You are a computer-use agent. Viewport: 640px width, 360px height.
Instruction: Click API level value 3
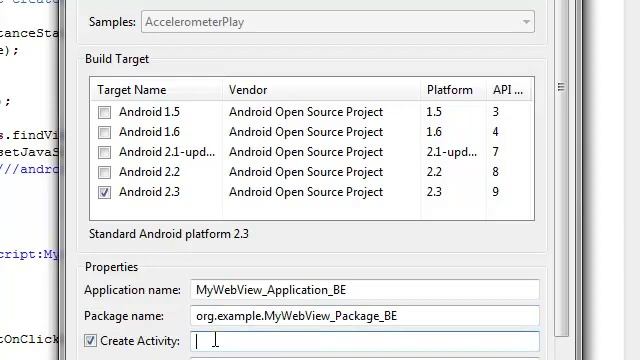(x=495, y=112)
